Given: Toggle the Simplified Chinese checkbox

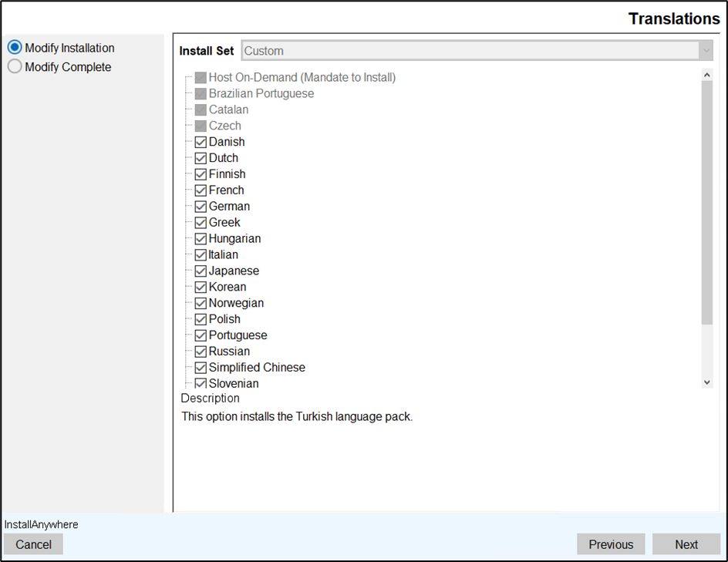Looking at the screenshot, I should 201,368.
